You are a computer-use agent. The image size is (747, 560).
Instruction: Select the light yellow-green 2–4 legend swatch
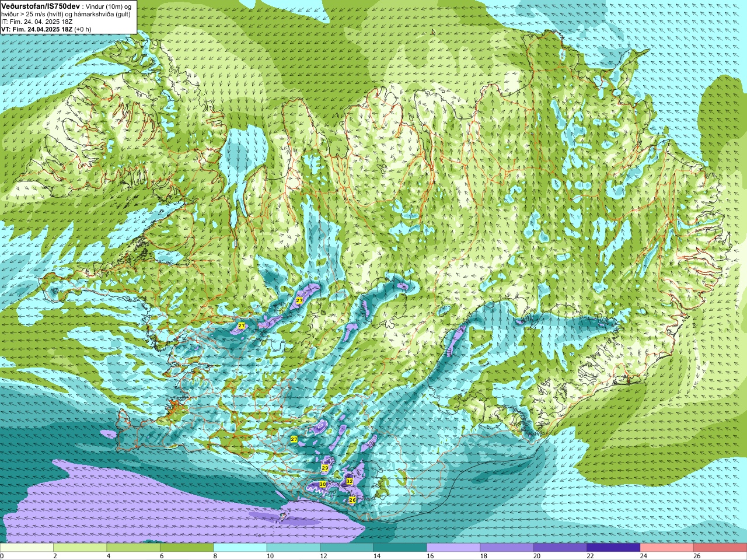coord(80,548)
